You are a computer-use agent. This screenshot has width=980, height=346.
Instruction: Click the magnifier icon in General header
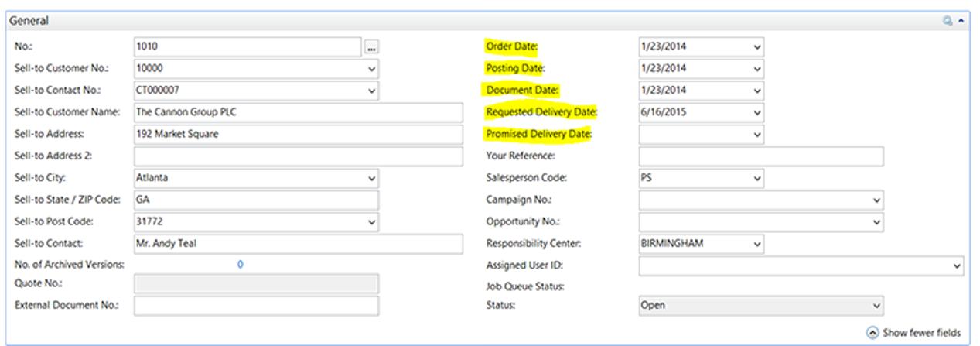[x=947, y=21]
